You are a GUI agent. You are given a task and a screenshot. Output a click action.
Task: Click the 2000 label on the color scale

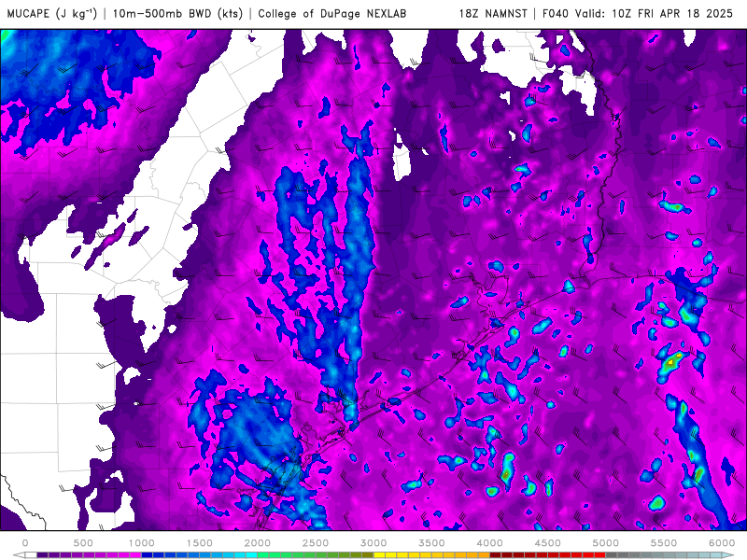pyautogui.click(x=258, y=543)
